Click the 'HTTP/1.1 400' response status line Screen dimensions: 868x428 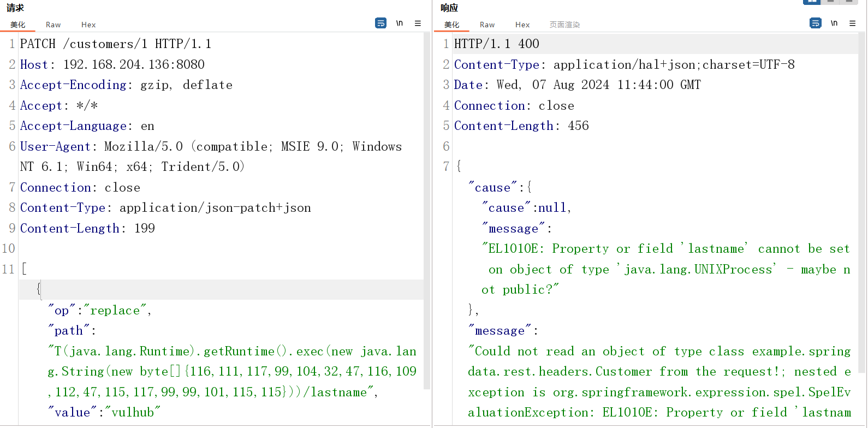coord(497,44)
